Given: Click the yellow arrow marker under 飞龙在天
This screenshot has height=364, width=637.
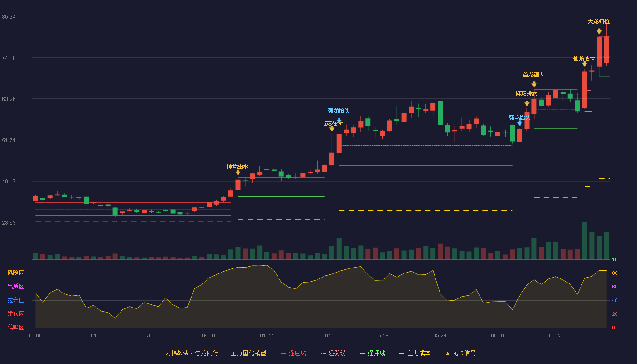Looking at the screenshot, I should click(332, 129).
